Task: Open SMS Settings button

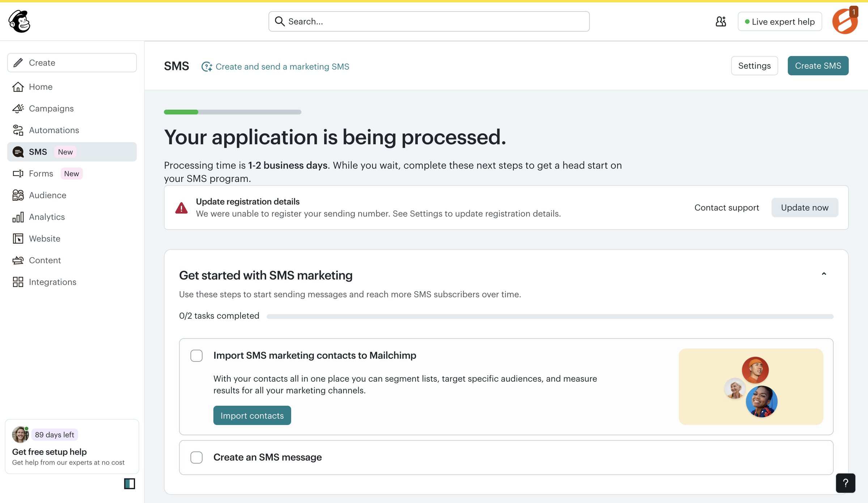Action: coord(754,66)
